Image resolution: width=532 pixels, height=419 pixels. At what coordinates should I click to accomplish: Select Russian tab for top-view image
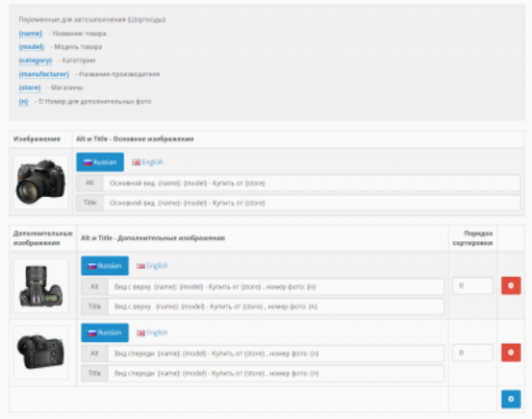pos(105,266)
